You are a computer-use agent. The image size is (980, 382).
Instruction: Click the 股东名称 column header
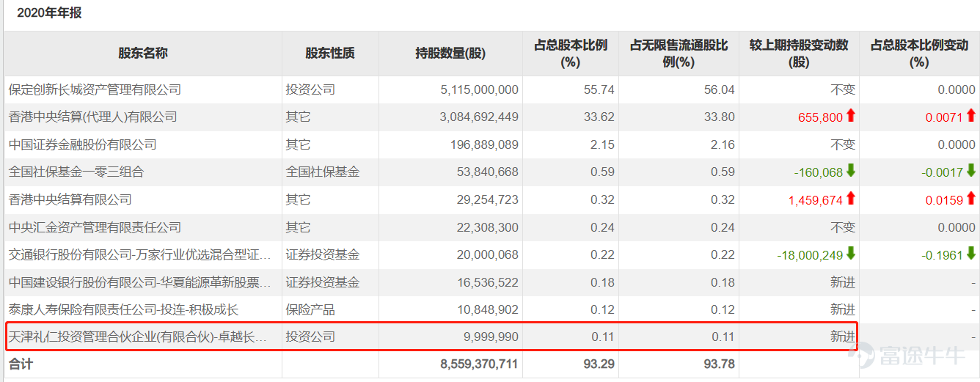point(143,54)
